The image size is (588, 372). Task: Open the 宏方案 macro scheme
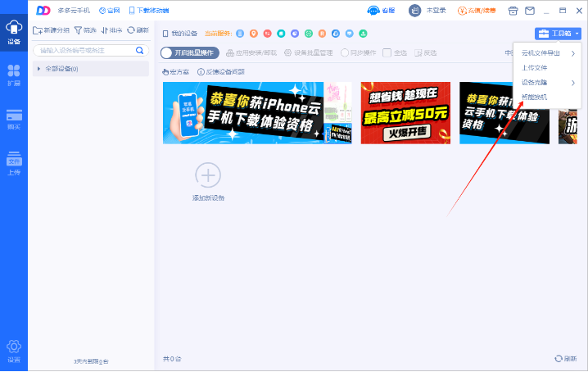pos(175,72)
